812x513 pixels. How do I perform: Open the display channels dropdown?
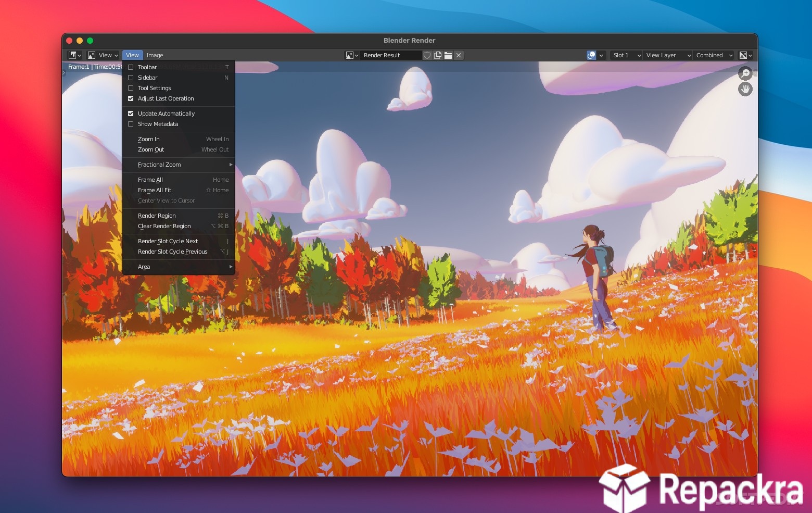point(746,55)
